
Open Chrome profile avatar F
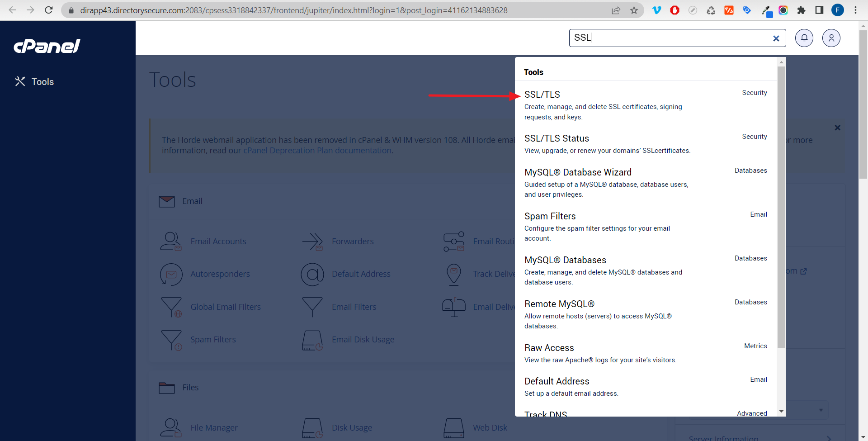(837, 10)
